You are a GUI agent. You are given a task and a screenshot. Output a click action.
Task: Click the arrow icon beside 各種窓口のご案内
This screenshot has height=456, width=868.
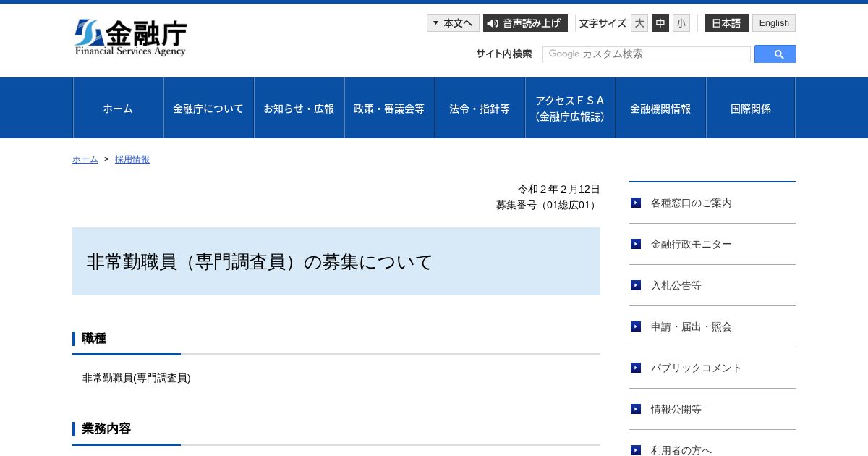pyautogui.click(x=636, y=203)
